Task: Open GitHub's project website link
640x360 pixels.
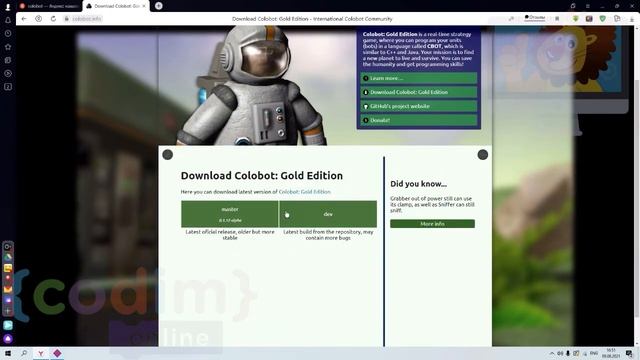Action: pos(419,106)
